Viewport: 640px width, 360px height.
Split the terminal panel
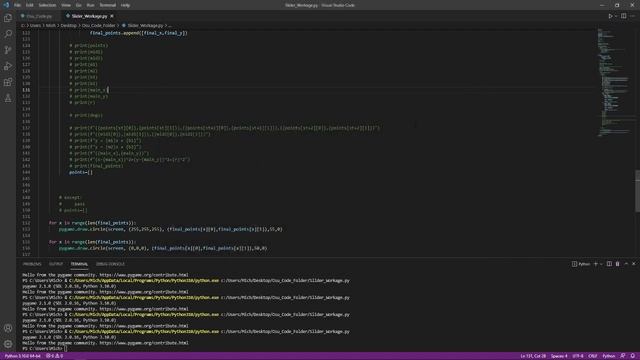(609, 264)
